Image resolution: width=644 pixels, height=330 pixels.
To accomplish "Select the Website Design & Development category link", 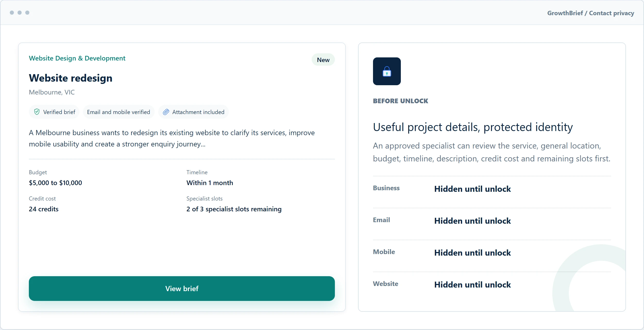I will click(77, 58).
